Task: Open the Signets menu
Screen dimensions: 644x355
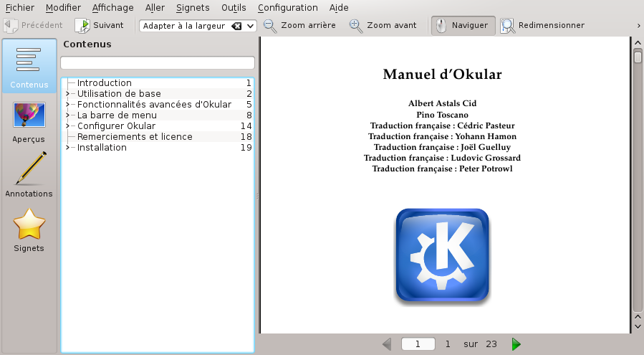Action: click(x=192, y=7)
